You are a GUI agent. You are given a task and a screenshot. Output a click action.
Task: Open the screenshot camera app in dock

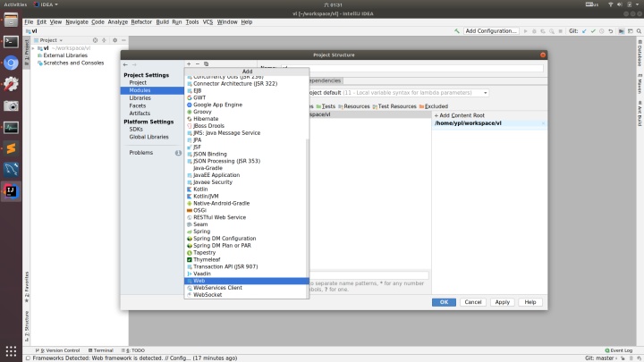tap(11, 105)
